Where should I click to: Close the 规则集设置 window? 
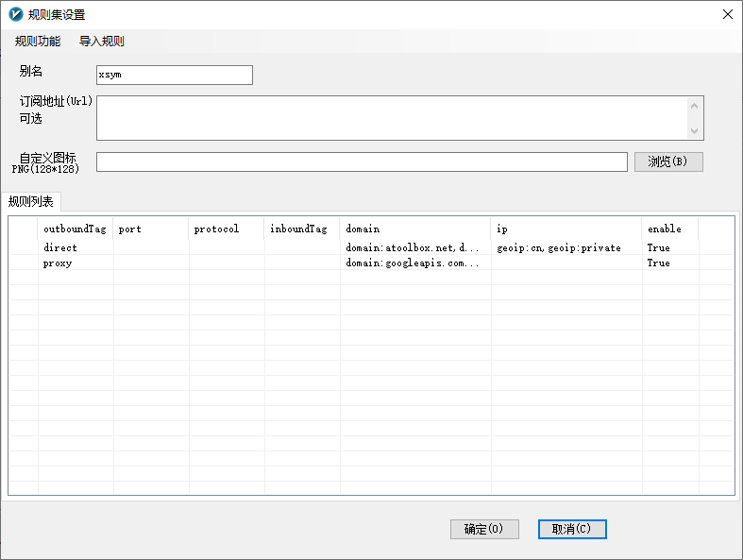[x=728, y=14]
